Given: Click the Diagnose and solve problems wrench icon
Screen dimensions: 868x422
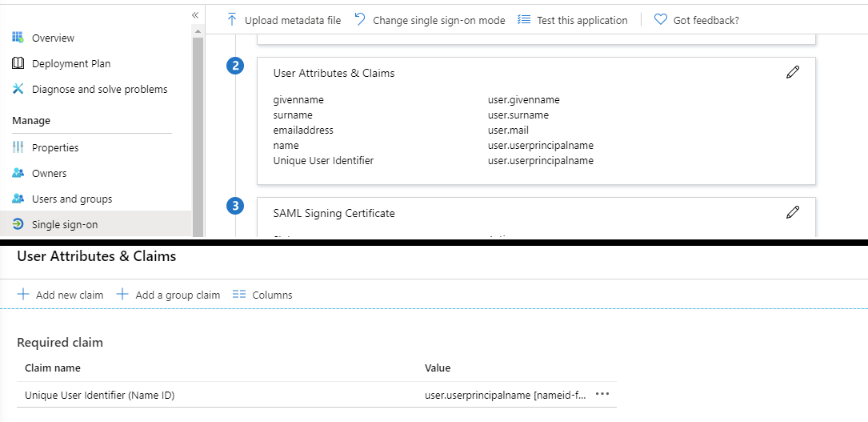Looking at the screenshot, I should (x=18, y=89).
